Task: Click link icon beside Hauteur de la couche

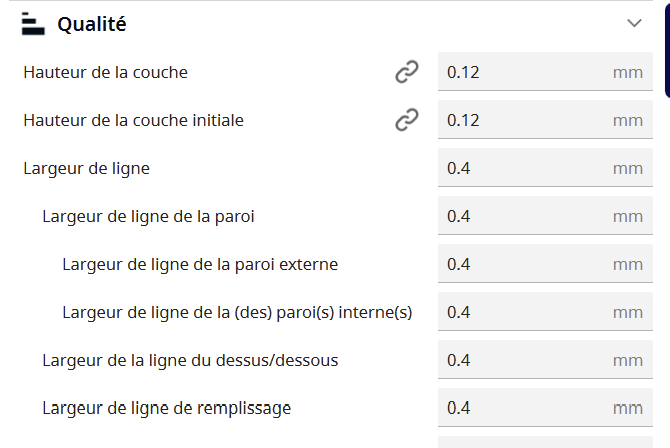Action: [406, 72]
